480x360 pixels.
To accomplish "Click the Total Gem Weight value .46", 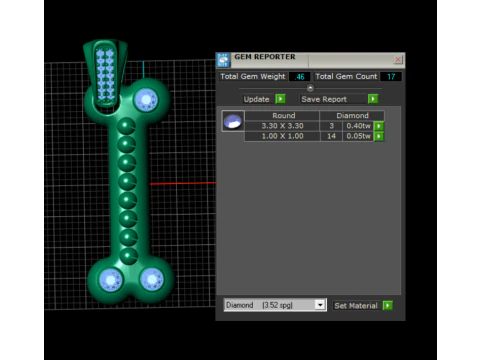I will (300, 77).
